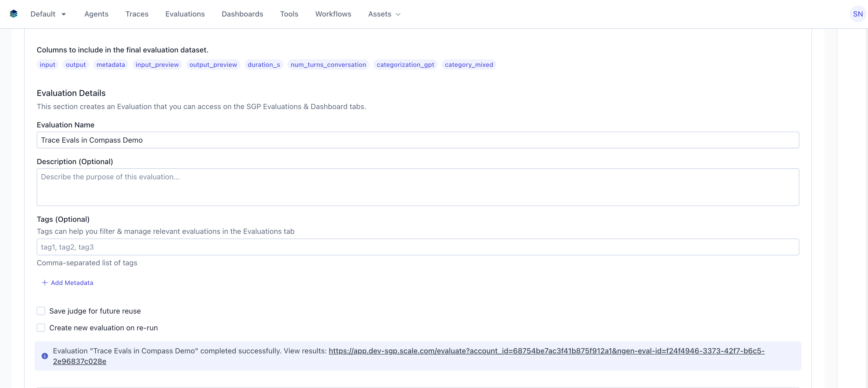Click the Default dropdown caret arrow
Screen dimensions: 868x388
pos(64,14)
